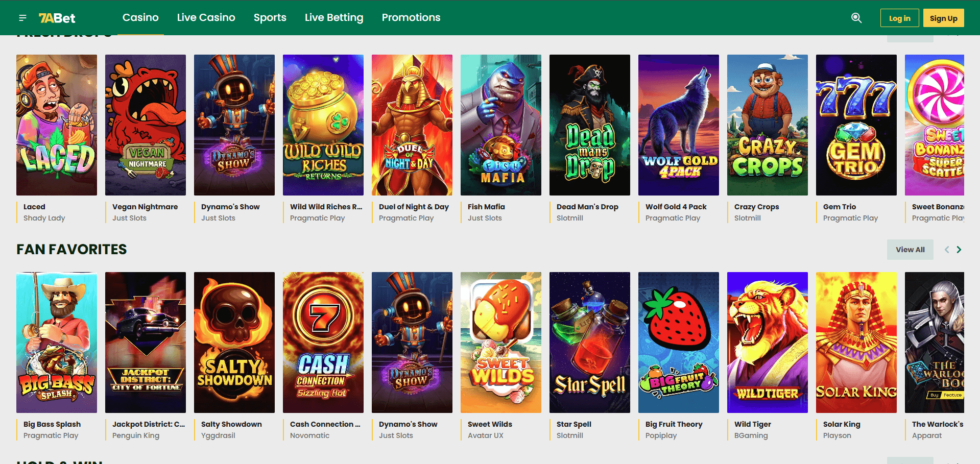View All Fan Favorites games
The height and width of the screenshot is (464, 980).
[x=910, y=250]
